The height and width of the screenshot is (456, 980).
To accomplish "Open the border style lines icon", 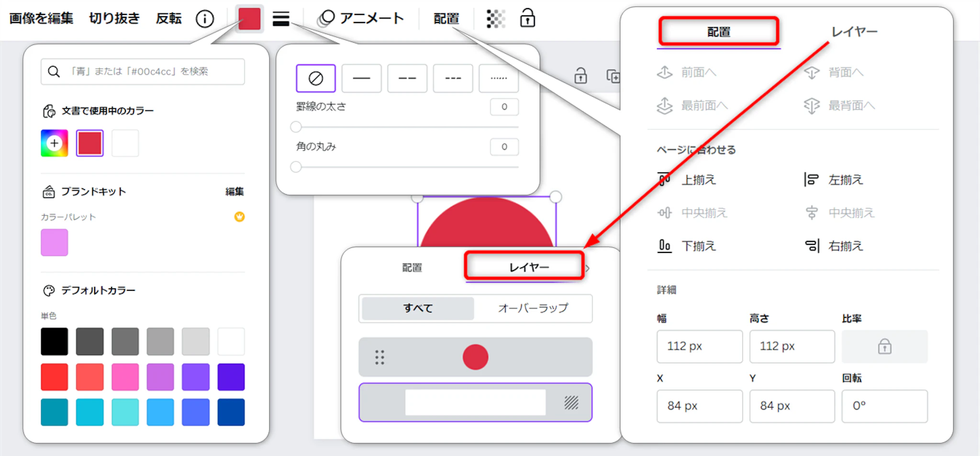I will [281, 19].
